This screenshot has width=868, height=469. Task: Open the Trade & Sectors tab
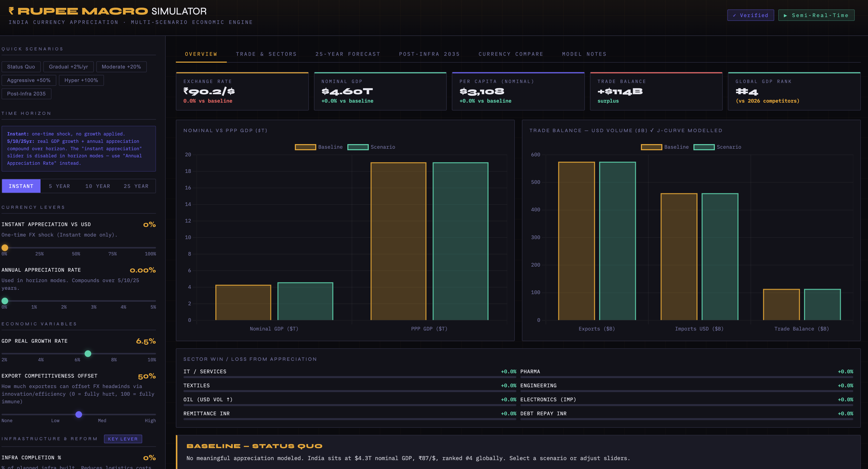point(266,54)
